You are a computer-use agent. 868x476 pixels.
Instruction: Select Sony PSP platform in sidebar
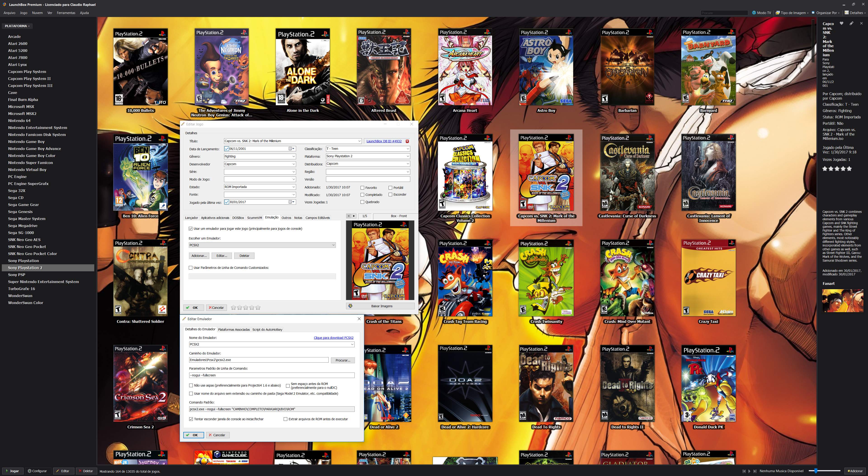(17, 274)
